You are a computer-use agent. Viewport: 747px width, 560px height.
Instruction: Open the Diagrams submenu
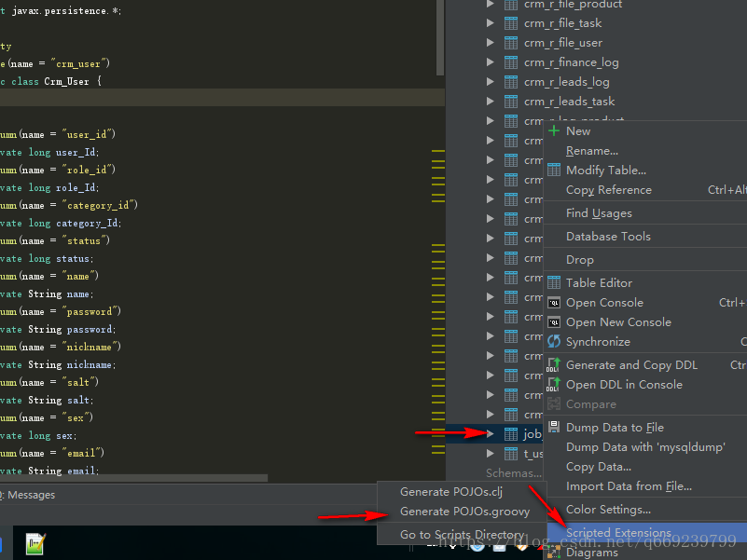click(x=645, y=552)
